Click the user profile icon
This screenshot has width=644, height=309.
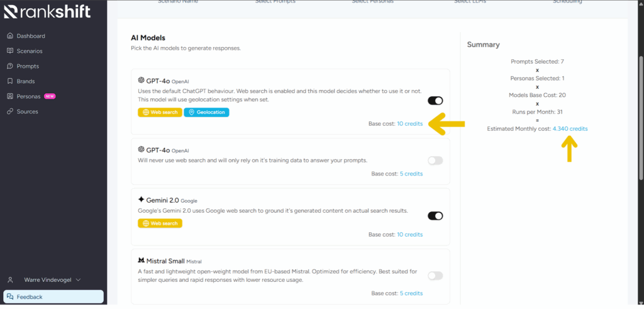11,280
